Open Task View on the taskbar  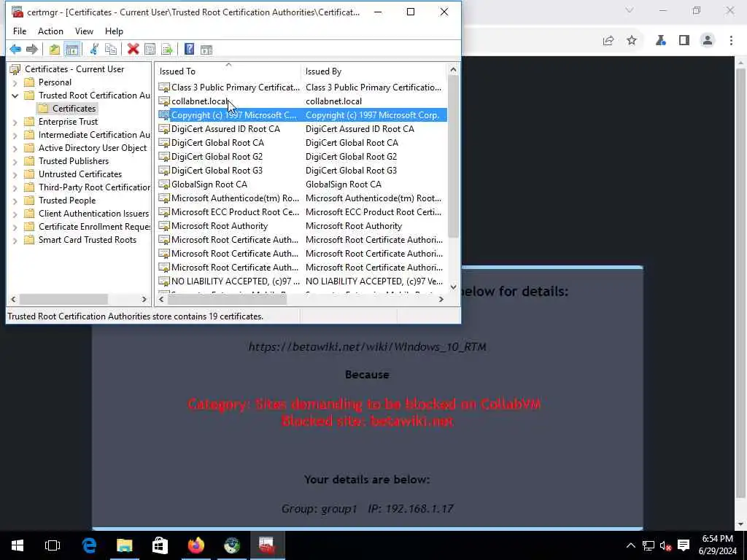pos(53,545)
